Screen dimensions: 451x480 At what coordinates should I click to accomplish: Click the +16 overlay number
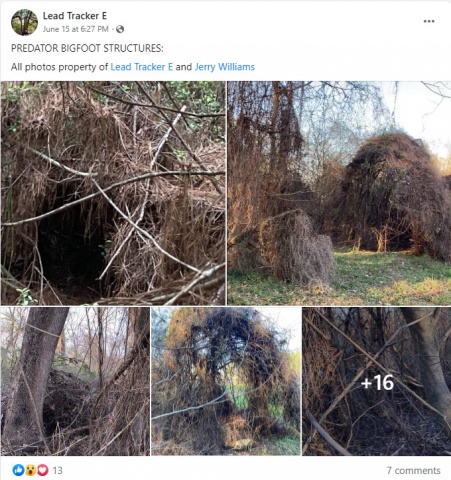point(377,382)
